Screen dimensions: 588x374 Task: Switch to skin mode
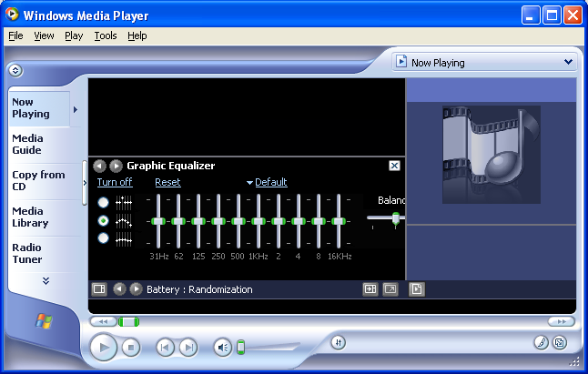pyautogui.click(x=560, y=343)
